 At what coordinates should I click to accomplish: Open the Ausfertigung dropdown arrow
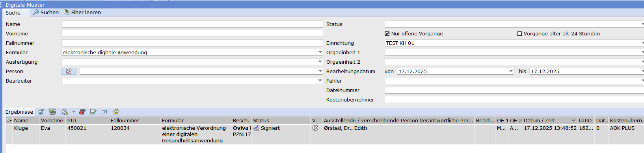click(x=320, y=62)
